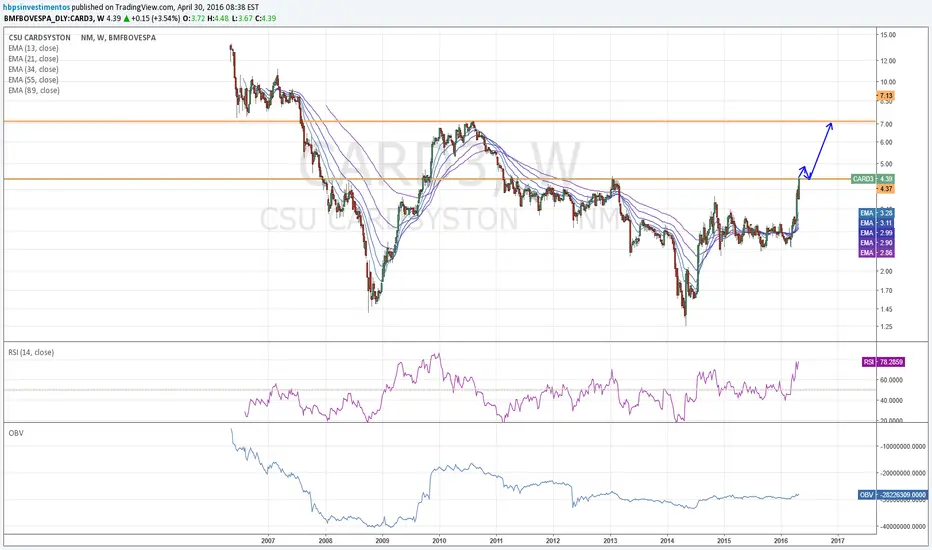932x550 pixels.
Task: Click the EMA 3.28 value tag
Action: coord(877,213)
